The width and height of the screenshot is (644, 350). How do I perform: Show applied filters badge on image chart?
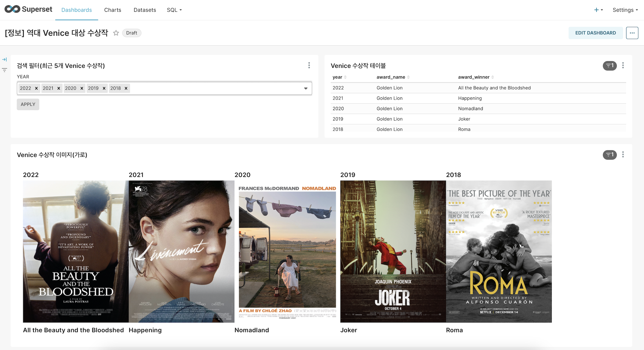click(610, 155)
